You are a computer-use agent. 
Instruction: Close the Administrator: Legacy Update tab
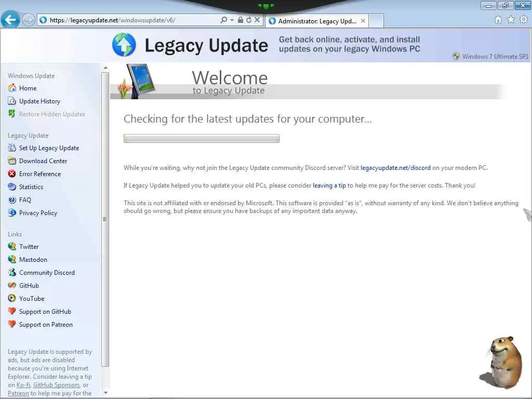tap(363, 21)
